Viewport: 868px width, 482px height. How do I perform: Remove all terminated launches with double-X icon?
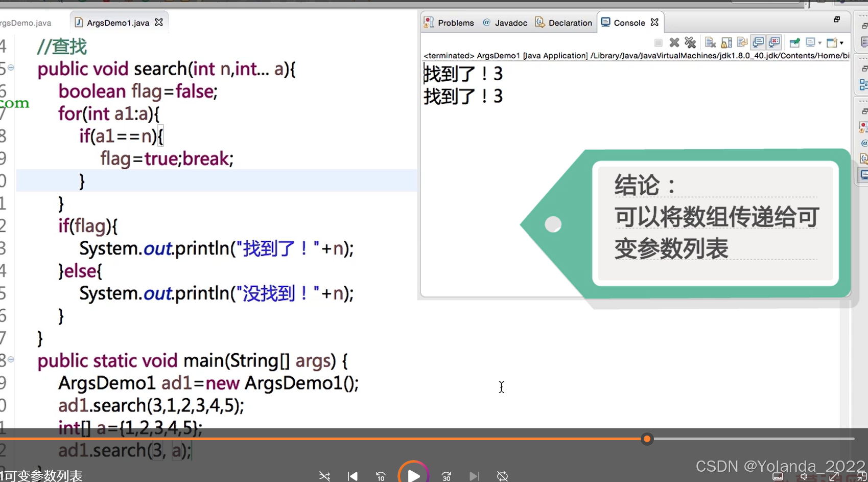pyautogui.click(x=690, y=42)
